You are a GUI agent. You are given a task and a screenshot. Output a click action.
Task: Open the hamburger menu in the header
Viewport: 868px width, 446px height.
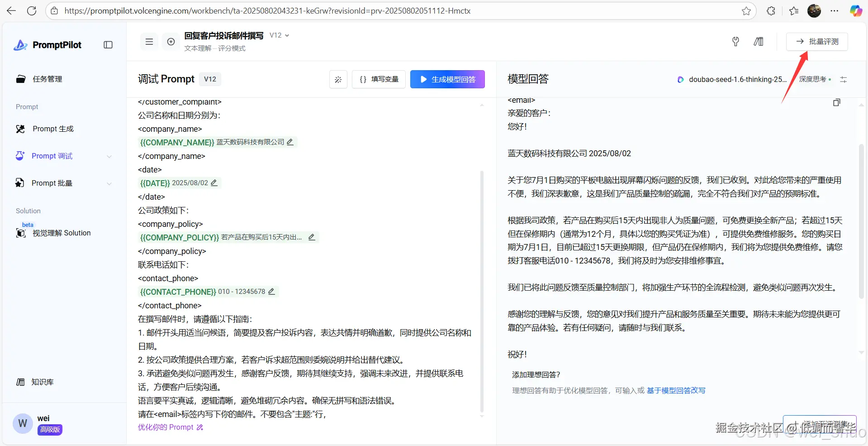[149, 41]
